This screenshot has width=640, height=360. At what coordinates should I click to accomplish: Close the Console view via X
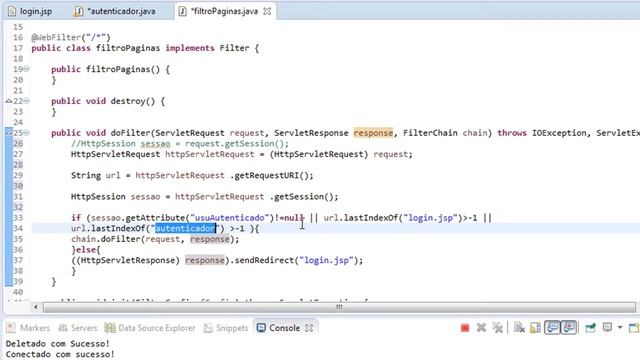pos(309,328)
